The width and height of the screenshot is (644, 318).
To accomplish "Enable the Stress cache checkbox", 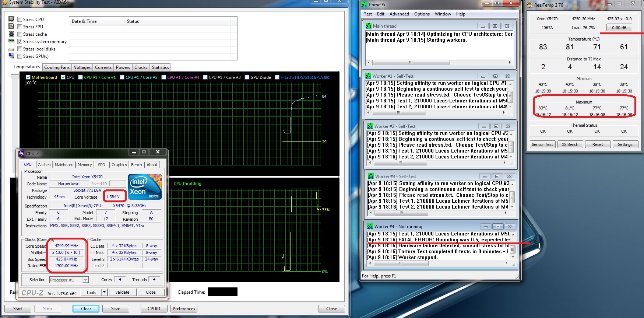I will (x=20, y=34).
